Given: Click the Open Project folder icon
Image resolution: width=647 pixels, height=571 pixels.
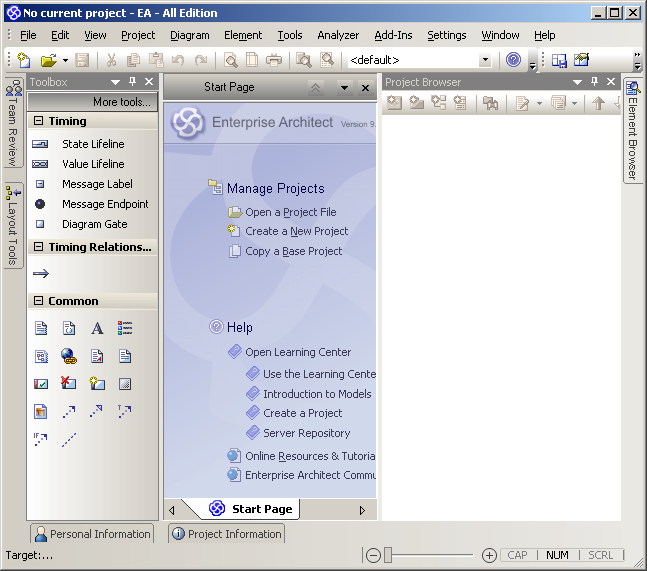Looking at the screenshot, I should 49,60.
